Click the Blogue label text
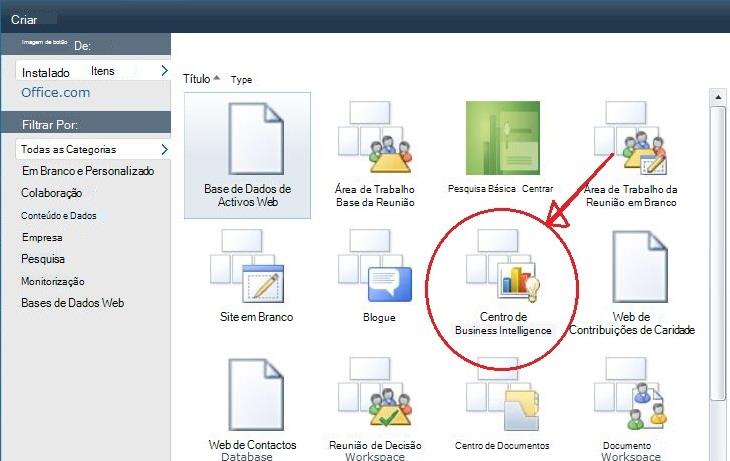Screen dimensions: 730x461 tap(379, 318)
